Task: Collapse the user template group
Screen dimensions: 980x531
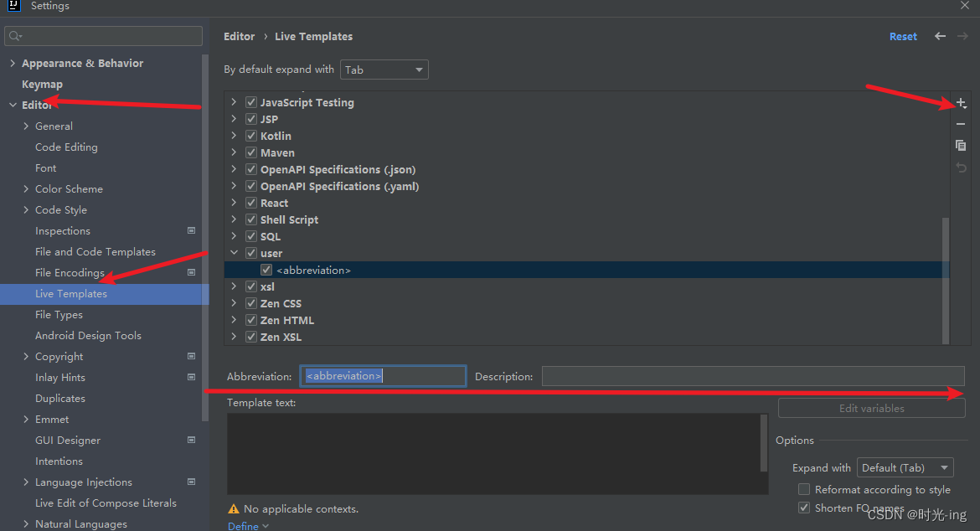Action: tap(235, 253)
